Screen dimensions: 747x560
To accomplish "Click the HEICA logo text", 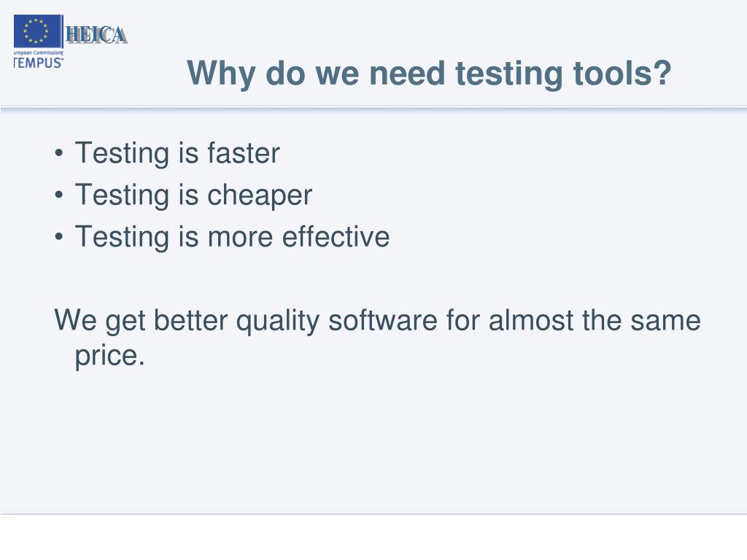I will pyautogui.click(x=97, y=35).
